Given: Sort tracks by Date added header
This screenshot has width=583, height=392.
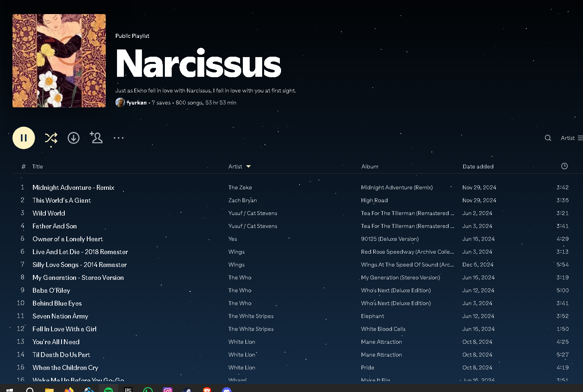Looking at the screenshot, I should (478, 166).
